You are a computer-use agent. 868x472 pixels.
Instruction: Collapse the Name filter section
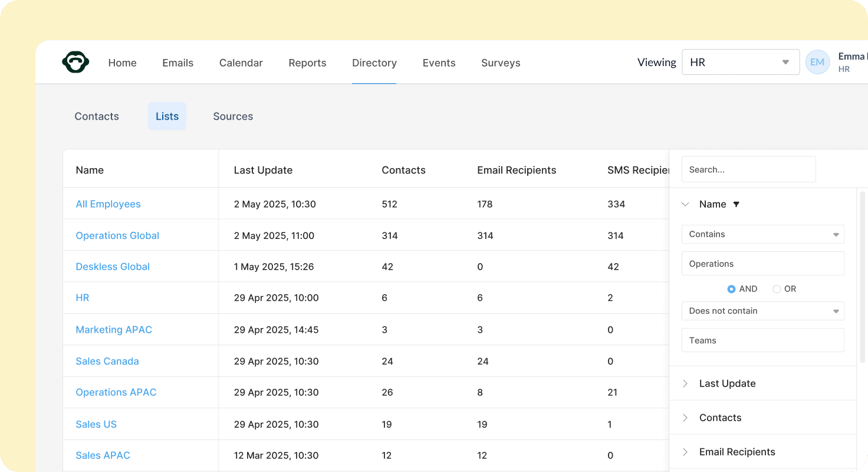(x=685, y=204)
